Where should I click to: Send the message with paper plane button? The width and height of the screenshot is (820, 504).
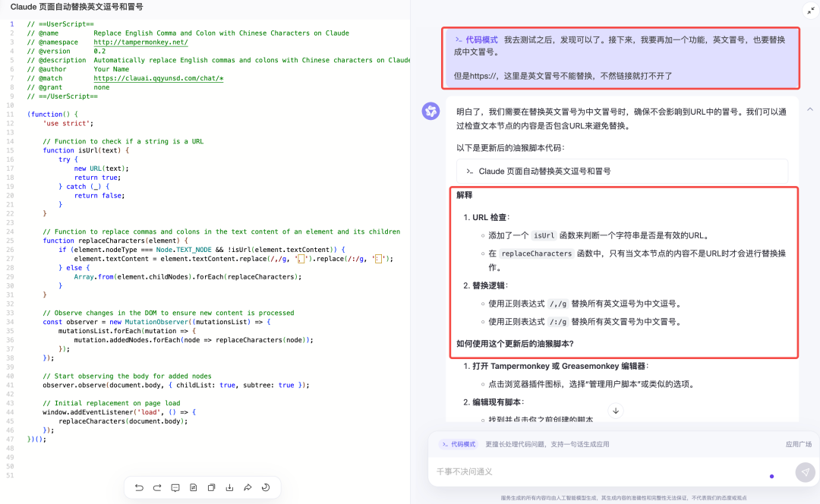coord(806,472)
